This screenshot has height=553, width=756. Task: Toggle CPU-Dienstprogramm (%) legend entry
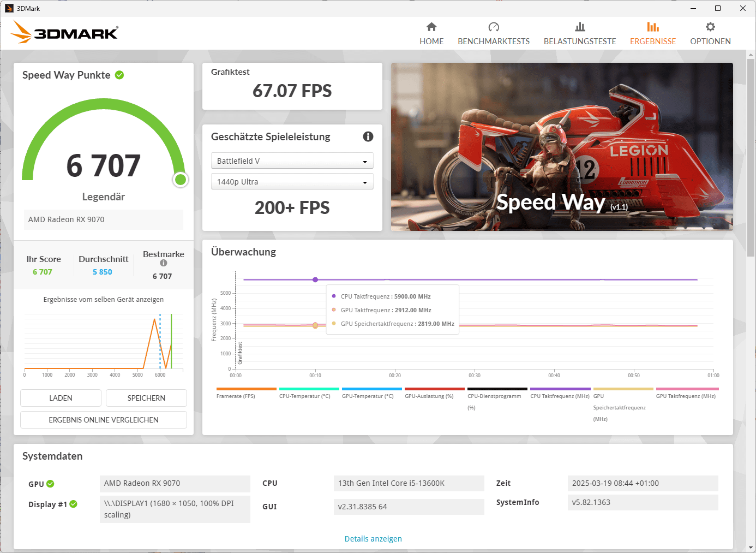click(497, 399)
